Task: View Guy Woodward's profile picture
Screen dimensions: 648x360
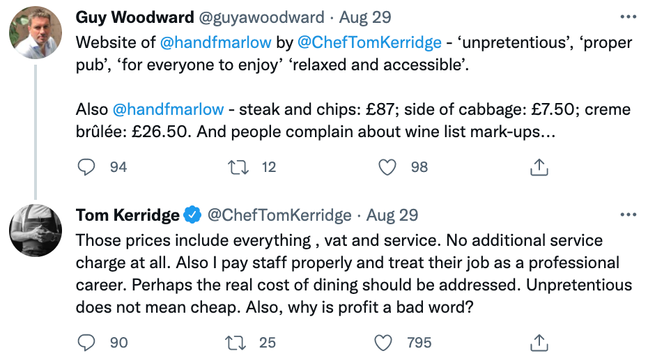Action: [x=36, y=32]
